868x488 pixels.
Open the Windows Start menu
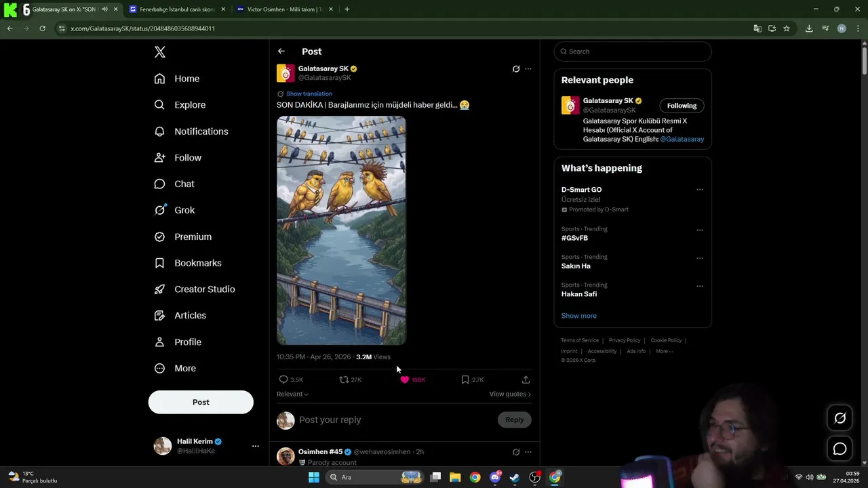click(x=313, y=477)
